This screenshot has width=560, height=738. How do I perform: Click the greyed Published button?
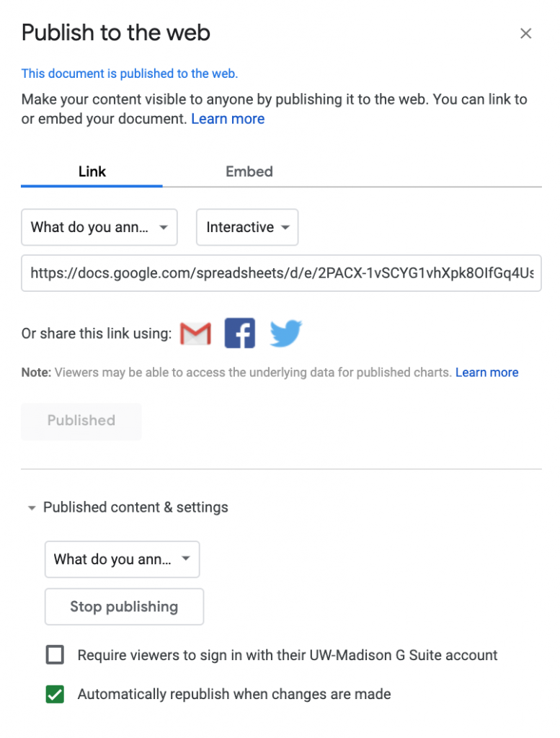coord(81,420)
